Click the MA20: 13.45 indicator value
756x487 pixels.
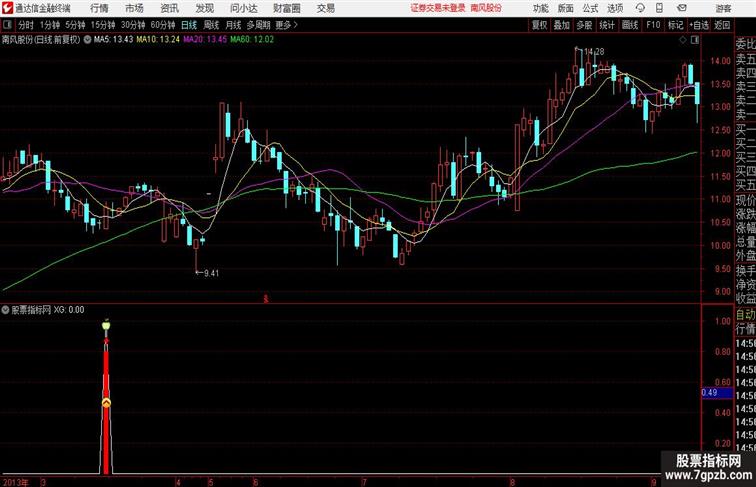pos(205,40)
